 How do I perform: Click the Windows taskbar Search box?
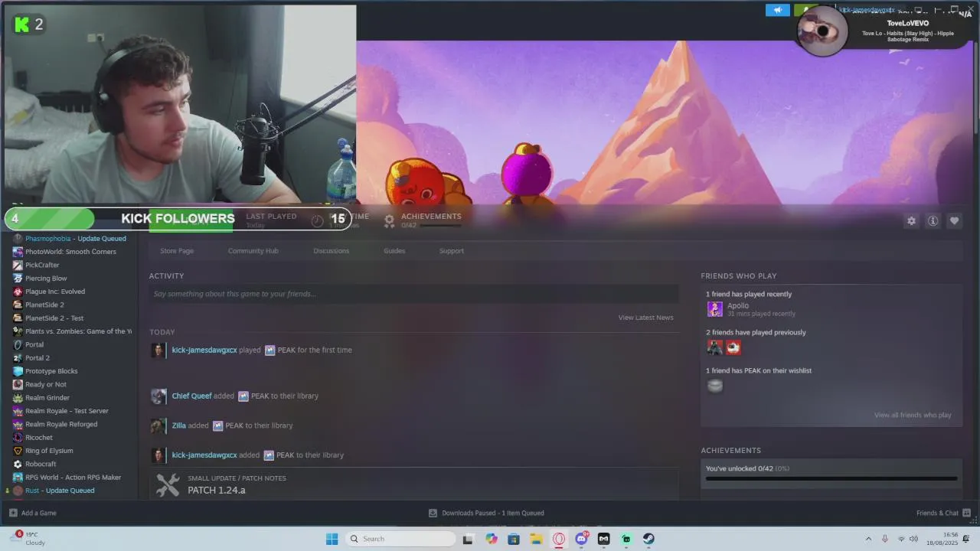coord(399,539)
